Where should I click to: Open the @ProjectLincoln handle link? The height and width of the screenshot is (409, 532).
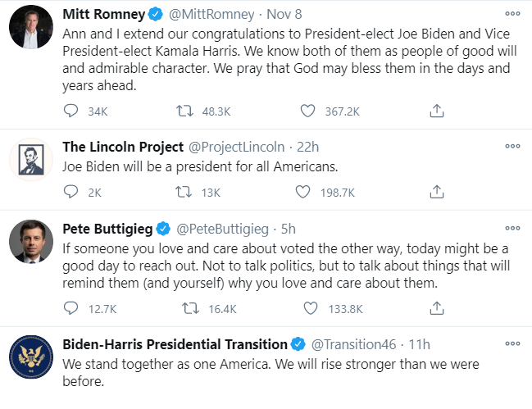[x=237, y=147]
